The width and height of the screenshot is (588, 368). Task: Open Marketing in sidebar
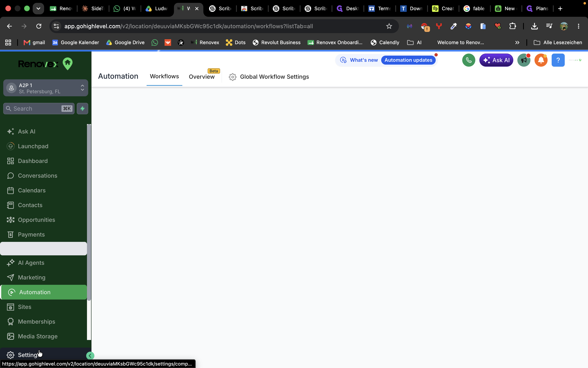(43, 277)
